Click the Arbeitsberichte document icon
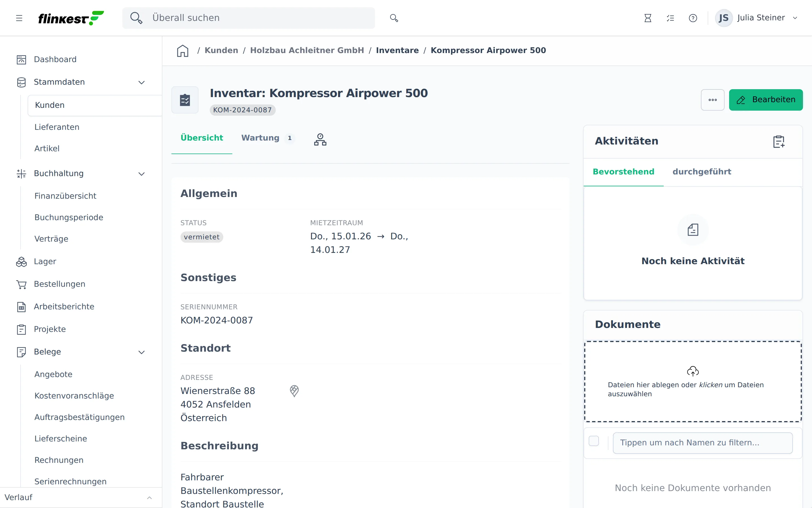812x508 pixels. [21, 307]
